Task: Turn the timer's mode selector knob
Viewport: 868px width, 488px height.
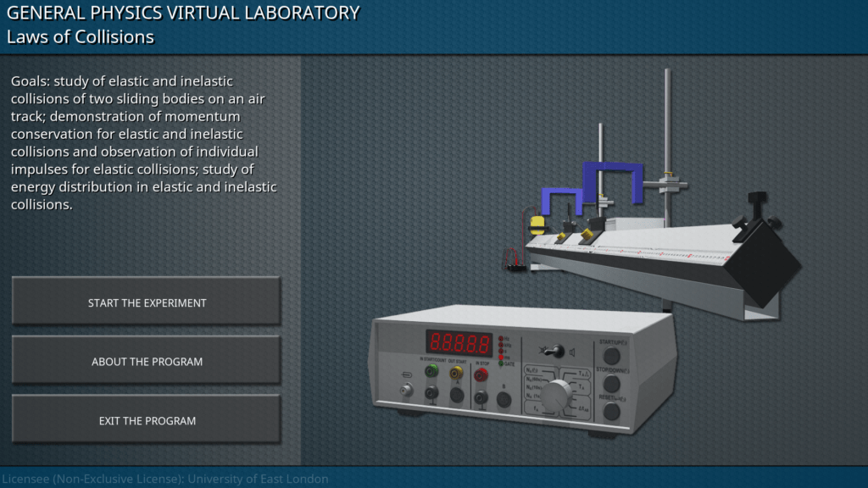Action: coord(557,396)
